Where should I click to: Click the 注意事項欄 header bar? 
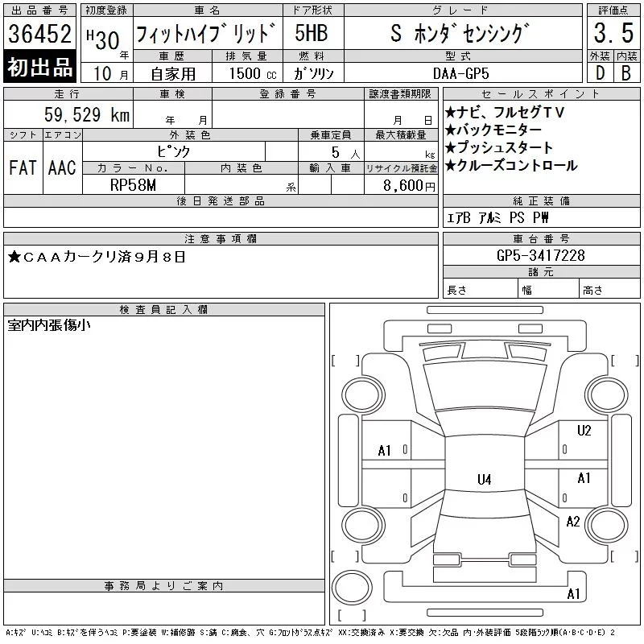click(x=221, y=238)
